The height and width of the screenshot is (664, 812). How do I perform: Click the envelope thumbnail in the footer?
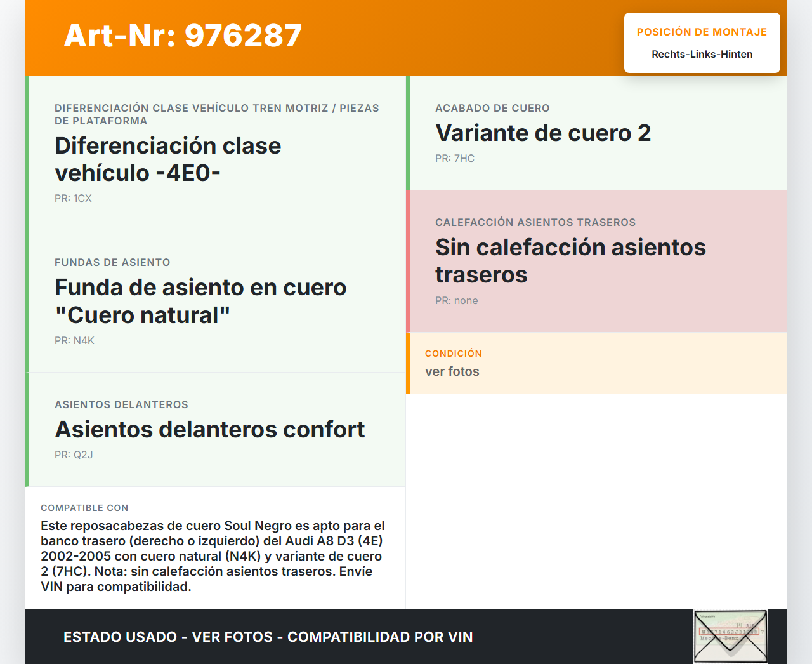point(730,637)
